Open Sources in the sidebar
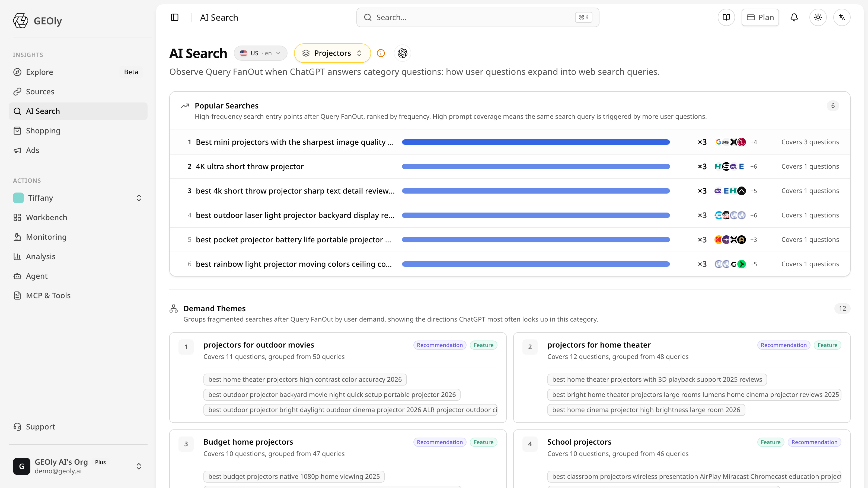868x488 pixels. 78,92
